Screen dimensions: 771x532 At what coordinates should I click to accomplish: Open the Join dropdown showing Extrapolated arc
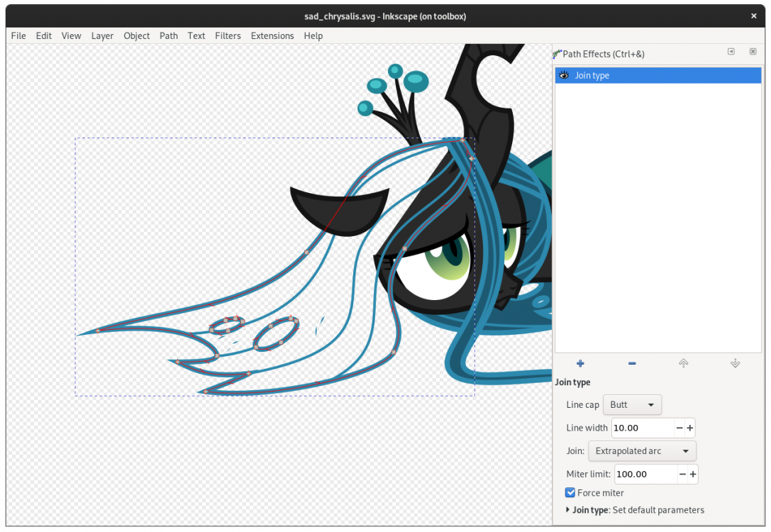641,450
